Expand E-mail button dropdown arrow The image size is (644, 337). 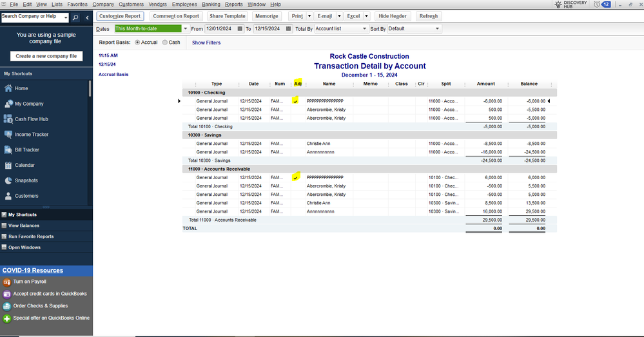point(339,16)
